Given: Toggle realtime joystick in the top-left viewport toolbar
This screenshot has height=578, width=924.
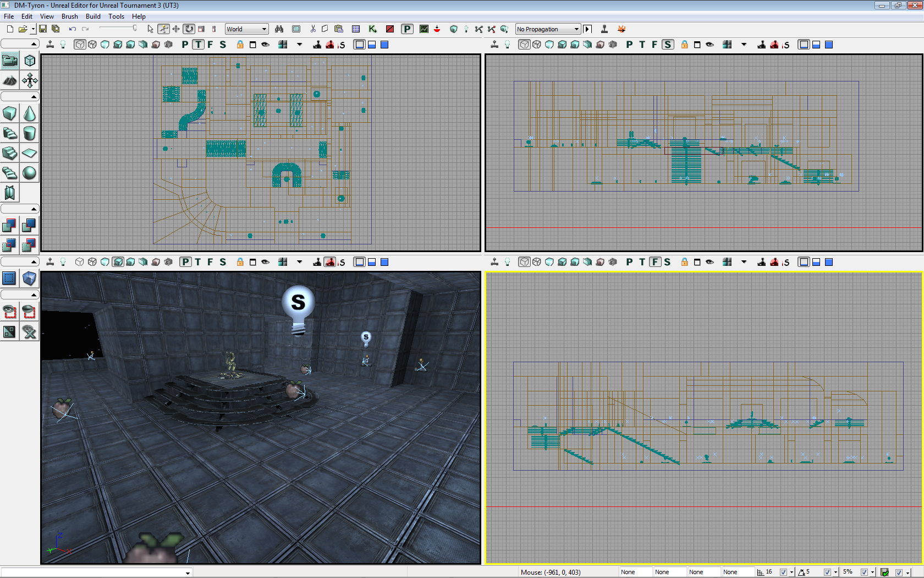Looking at the screenshot, I should 50,45.
